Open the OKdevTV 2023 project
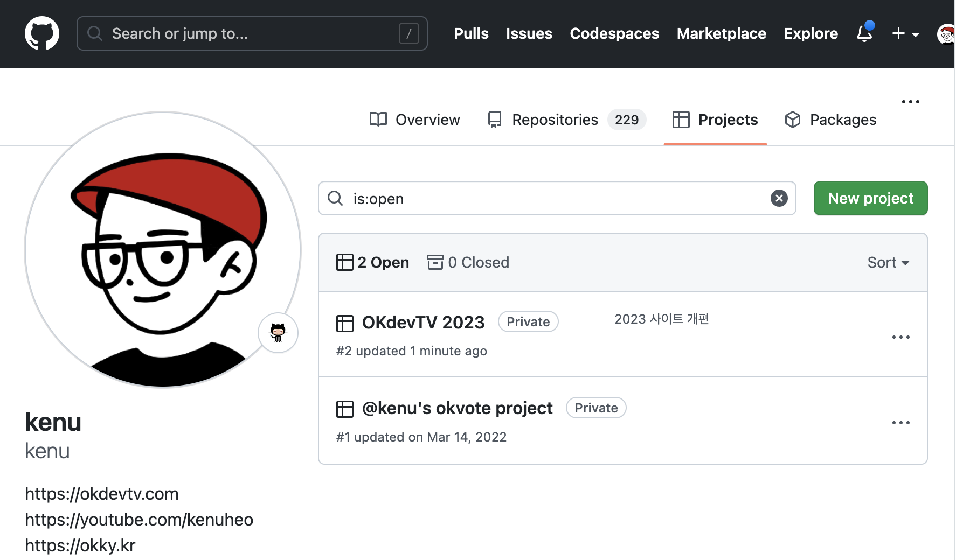 click(x=423, y=322)
